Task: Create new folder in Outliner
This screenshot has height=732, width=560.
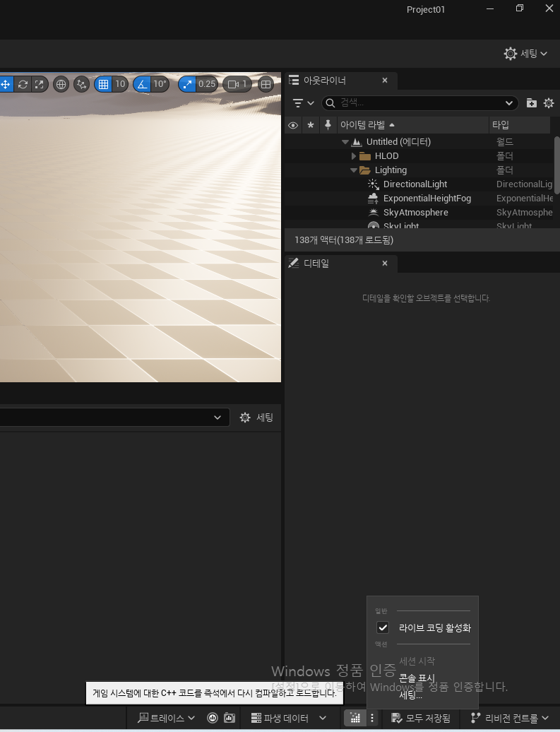Action: (532, 103)
